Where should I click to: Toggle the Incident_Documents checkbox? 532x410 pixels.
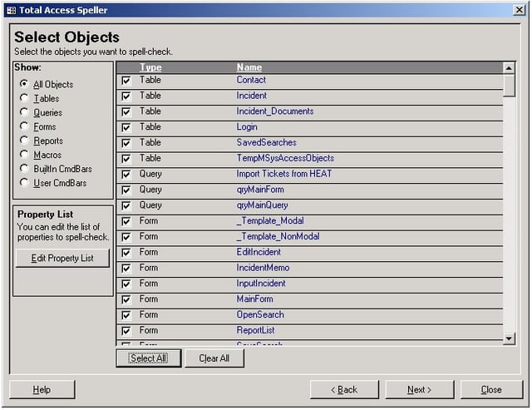(126, 112)
